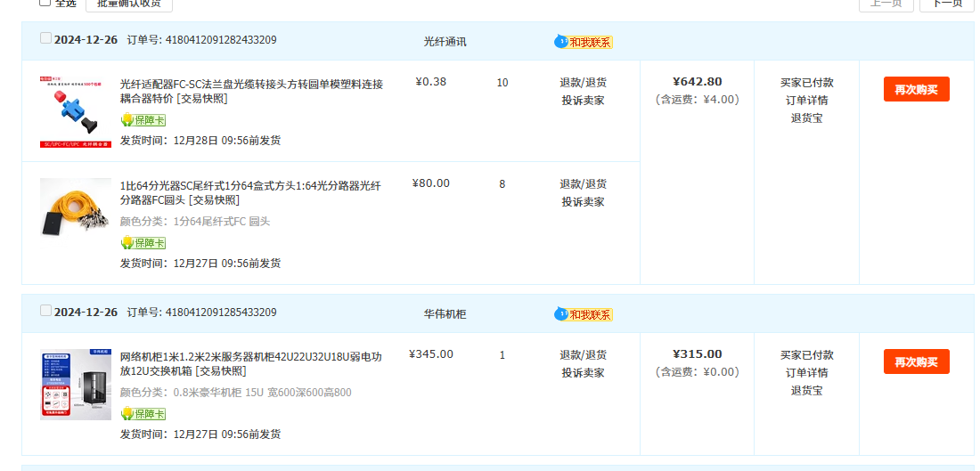Click 保障卡 badge under the fiber adapter item
Screen dimensions: 980x471
(143, 120)
